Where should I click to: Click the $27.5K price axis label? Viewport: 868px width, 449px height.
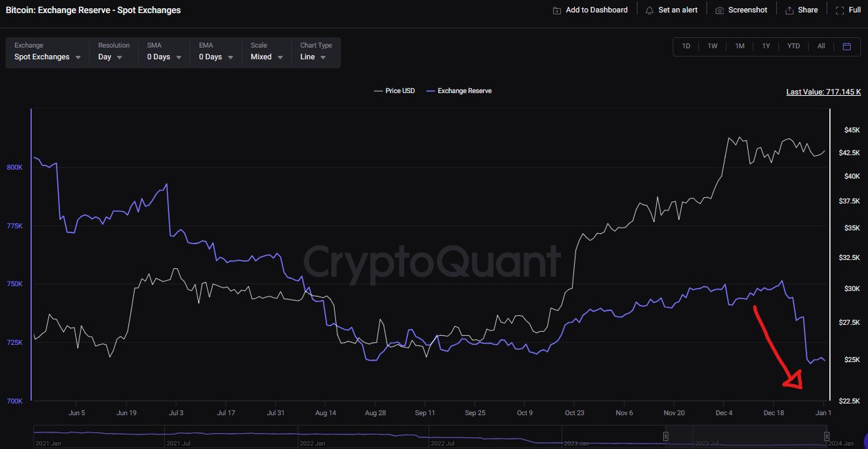click(849, 323)
